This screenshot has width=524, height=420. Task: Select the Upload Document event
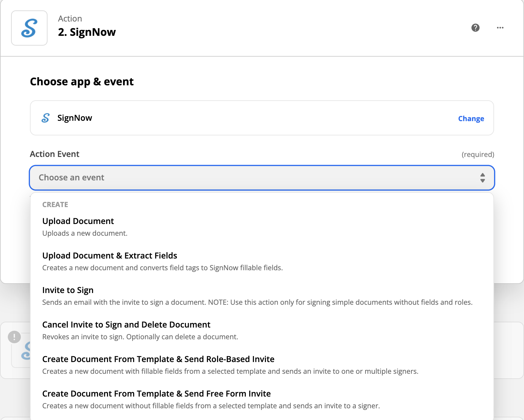tap(78, 221)
